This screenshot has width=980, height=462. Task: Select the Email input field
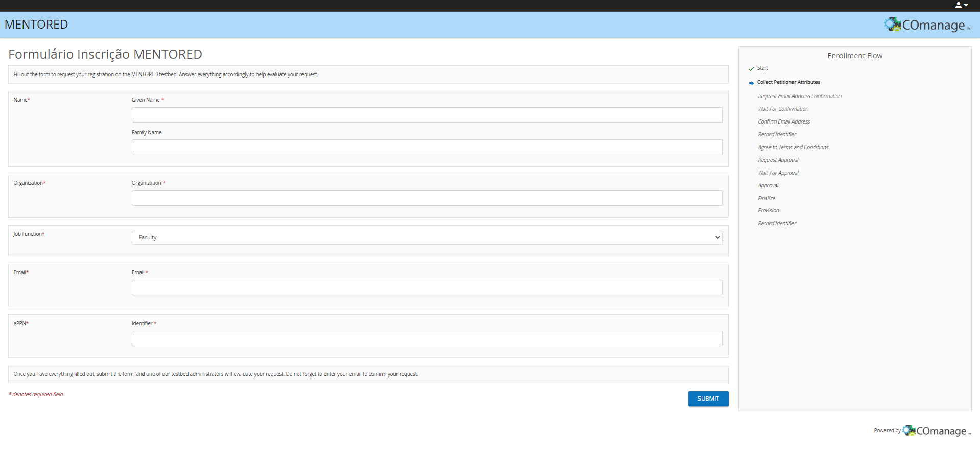(x=427, y=287)
